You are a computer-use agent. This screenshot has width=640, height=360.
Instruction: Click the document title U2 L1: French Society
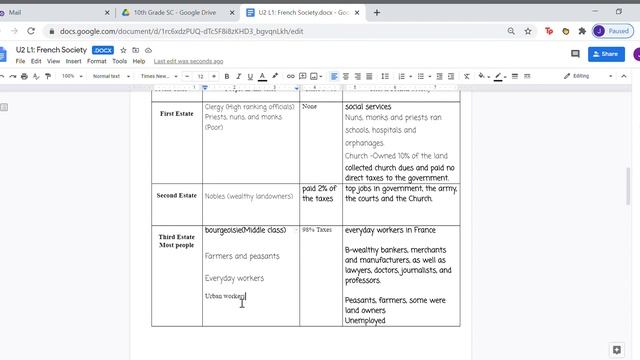51,50
